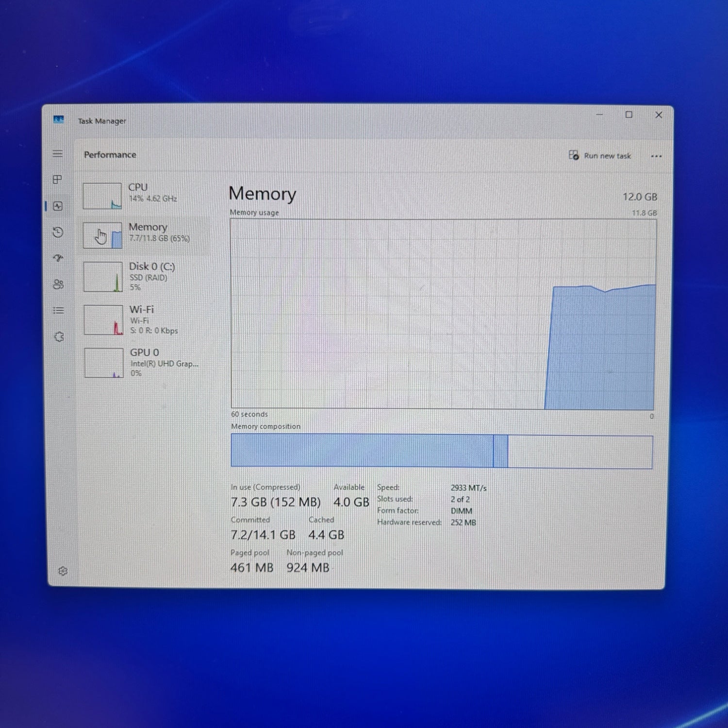Select the Performance page icon
728x728 pixels.
[x=58, y=206]
